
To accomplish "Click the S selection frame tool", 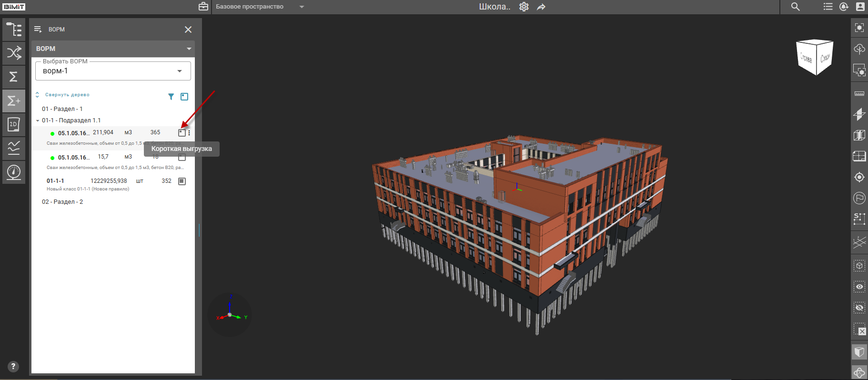I will point(859,219).
